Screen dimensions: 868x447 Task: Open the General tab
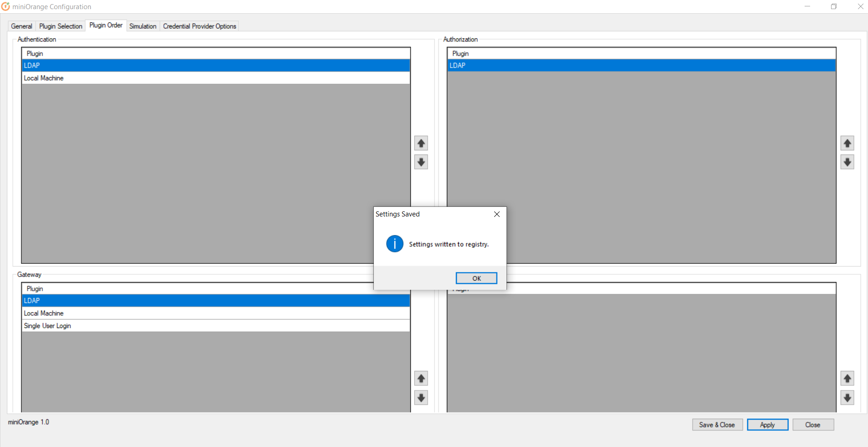21,26
